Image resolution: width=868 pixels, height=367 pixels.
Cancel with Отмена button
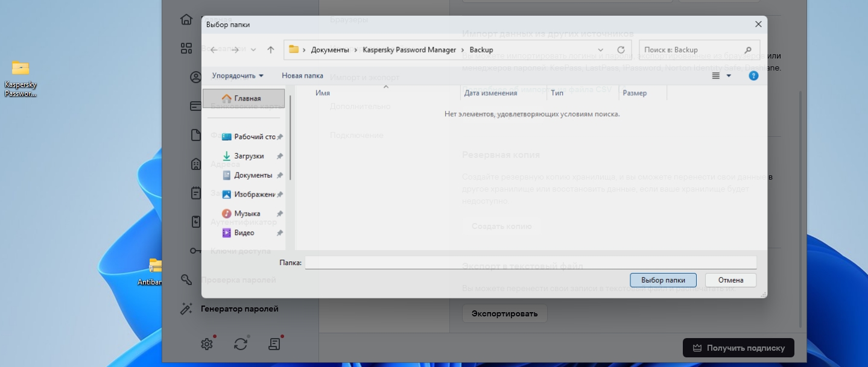coord(730,280)
